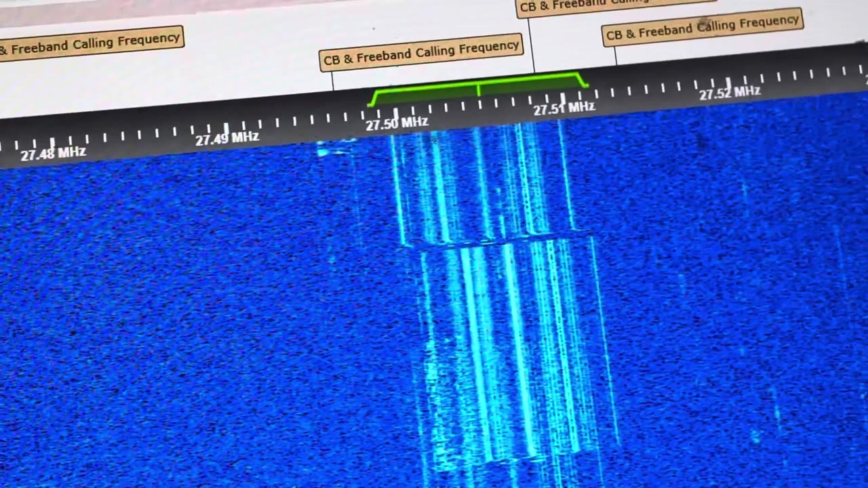Click the 27.48 MHz frequency scale label
Screen dimensions: 868x488
pyautogui.click(x=53, y=153)
